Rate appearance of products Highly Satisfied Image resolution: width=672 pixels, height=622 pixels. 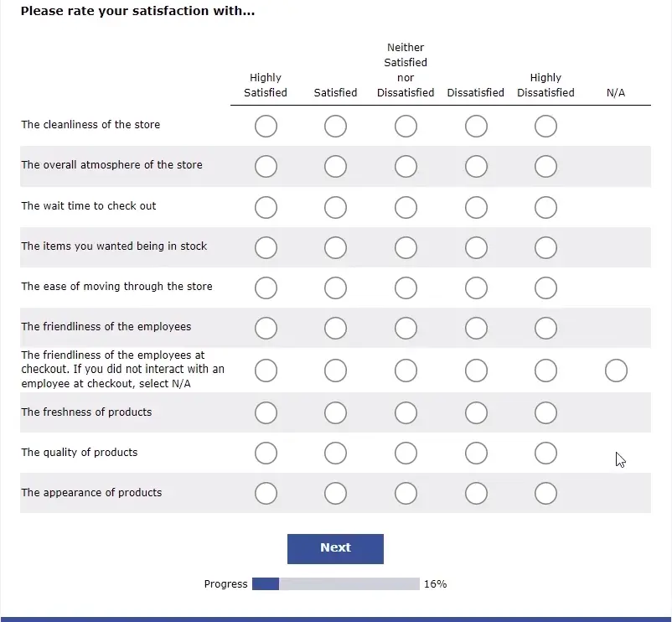[x=266, y=493]
